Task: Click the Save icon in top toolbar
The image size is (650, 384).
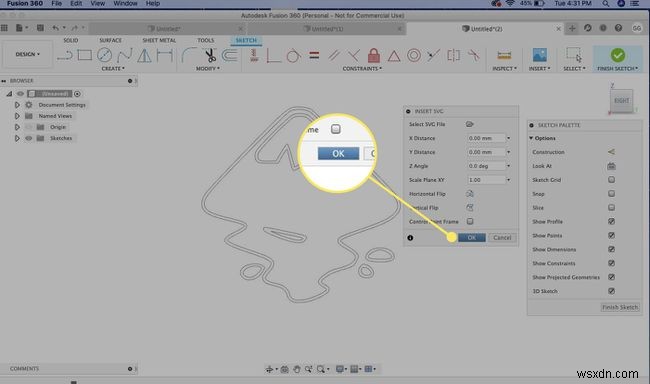Action: coord(40,28)
